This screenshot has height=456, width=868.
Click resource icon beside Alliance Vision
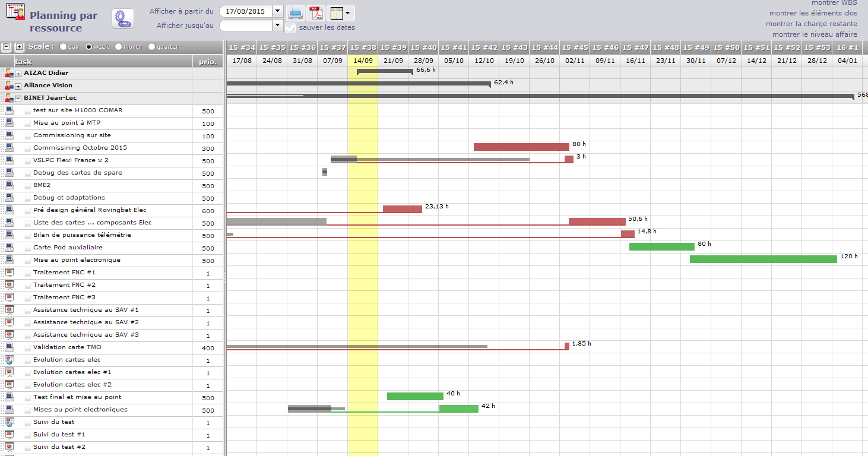pos(8,85)
